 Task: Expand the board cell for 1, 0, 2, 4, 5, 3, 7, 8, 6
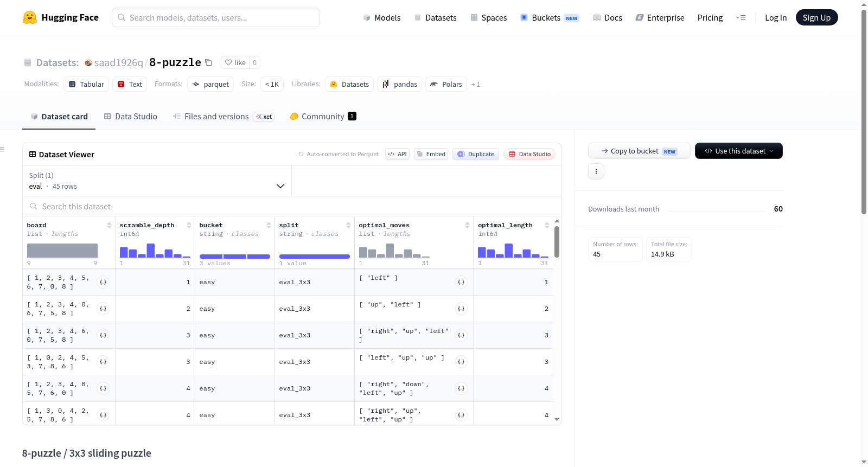[103, 362]
